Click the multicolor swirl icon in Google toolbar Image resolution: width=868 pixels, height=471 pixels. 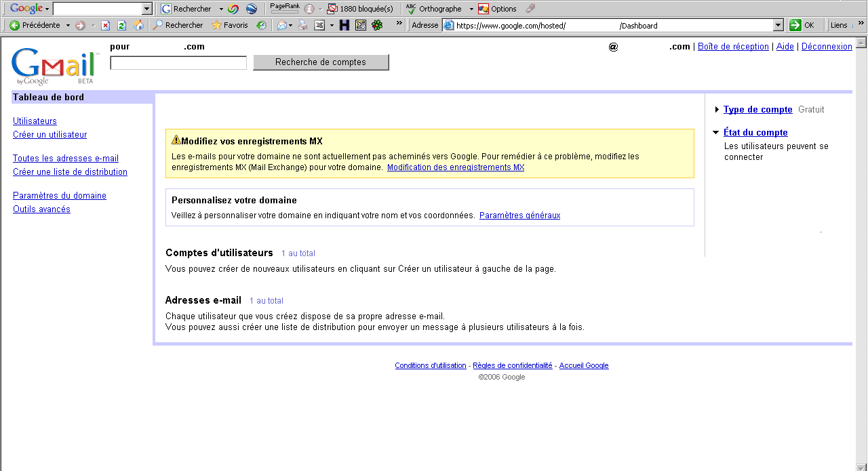(x=233, y=9)
